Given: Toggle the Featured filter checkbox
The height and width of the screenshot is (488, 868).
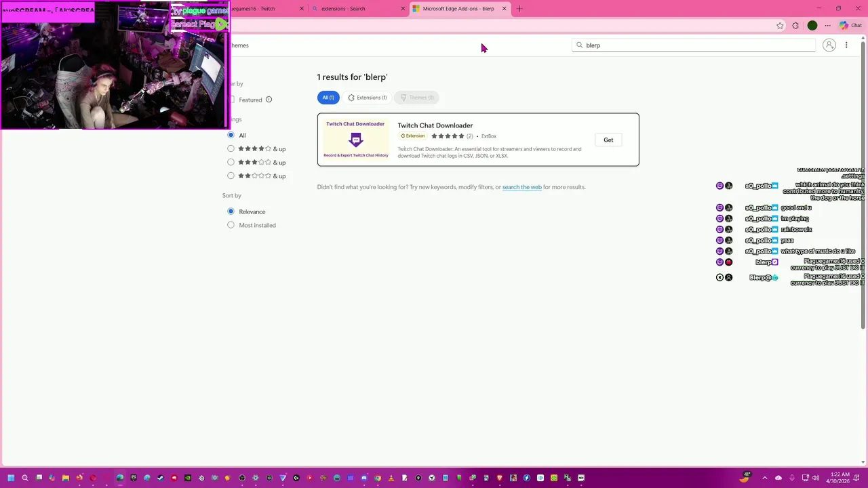Looking at the screenshot, I should (x=231, y=100).
